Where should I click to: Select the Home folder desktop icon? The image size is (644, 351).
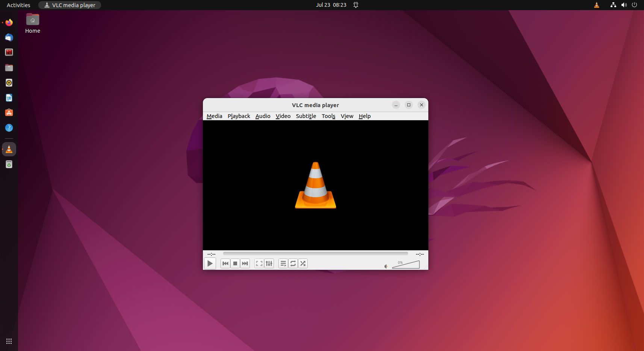tap(33, 23)
